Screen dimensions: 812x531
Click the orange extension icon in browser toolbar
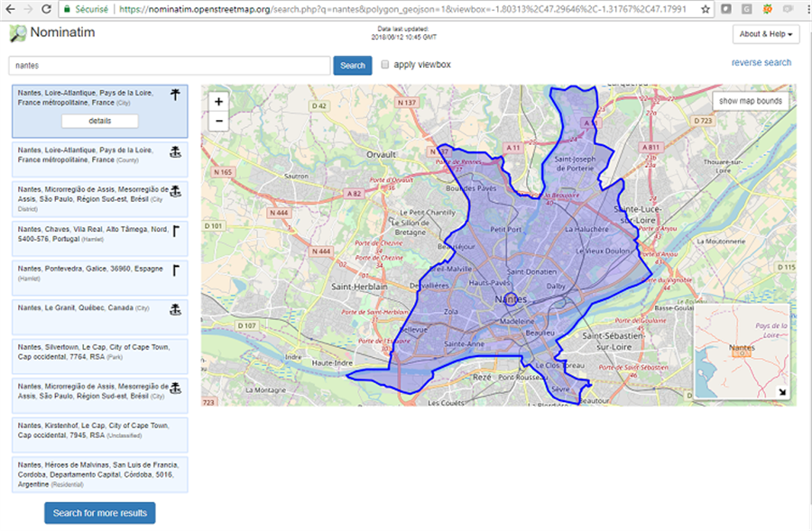click(768, 9)
